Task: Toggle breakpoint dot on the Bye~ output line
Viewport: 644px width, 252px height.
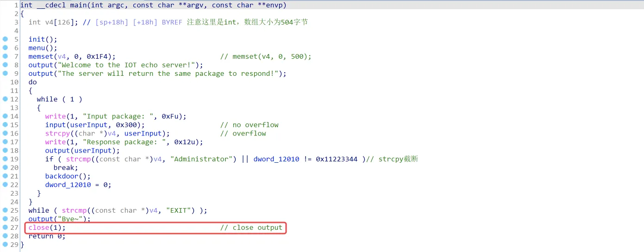Action: 6,219
